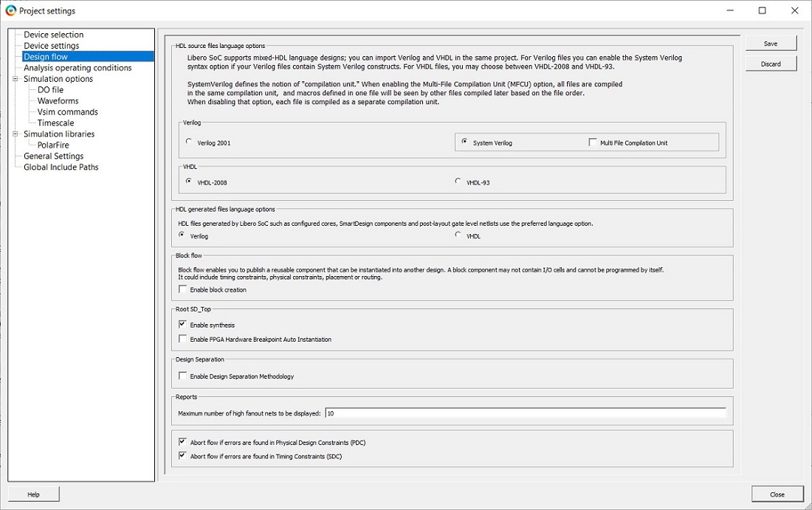812x510 pixels.
Task: Go to Analysis operating conditions page
Action: 78,68
